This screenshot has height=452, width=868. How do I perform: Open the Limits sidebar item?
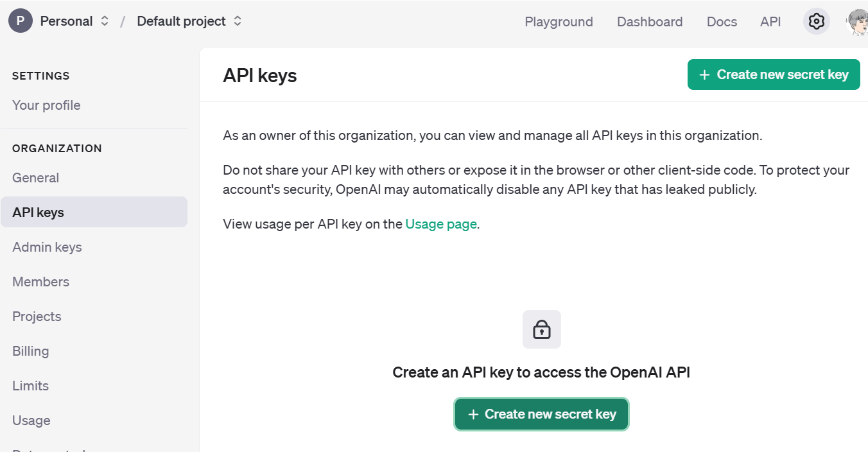[x=31, y=386]
